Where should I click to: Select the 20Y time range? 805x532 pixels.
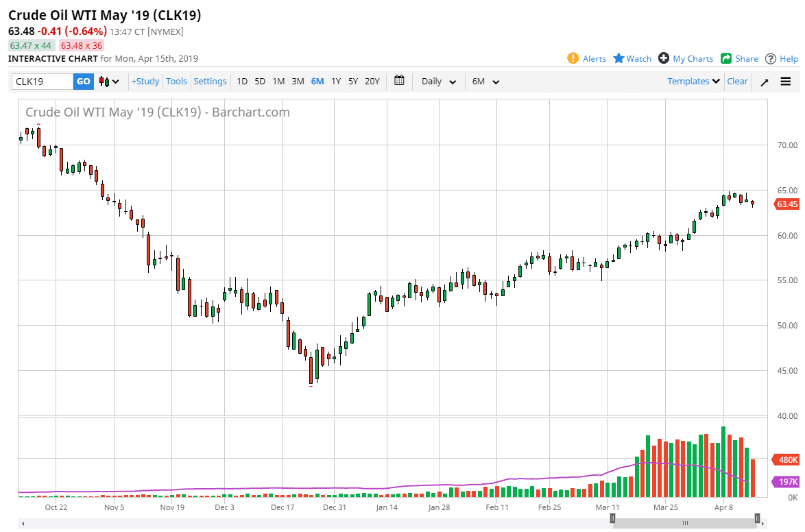372,82
